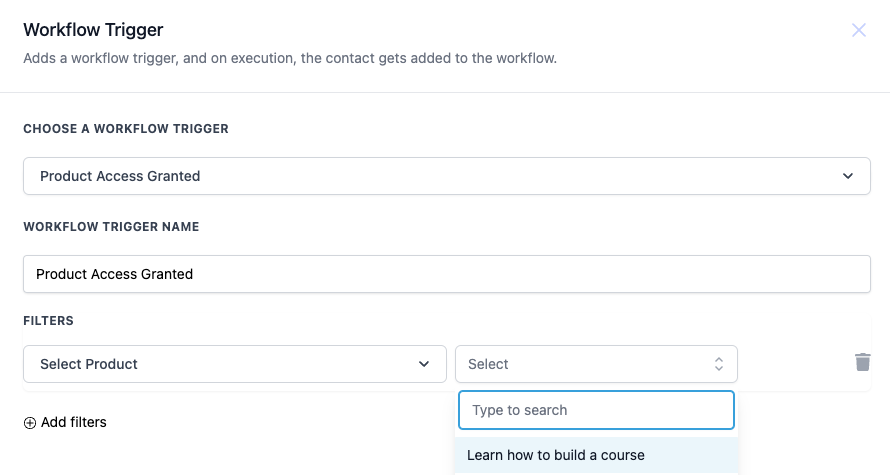
Task: Click the panel description text under heading
Action: click(x=289, y=58)
